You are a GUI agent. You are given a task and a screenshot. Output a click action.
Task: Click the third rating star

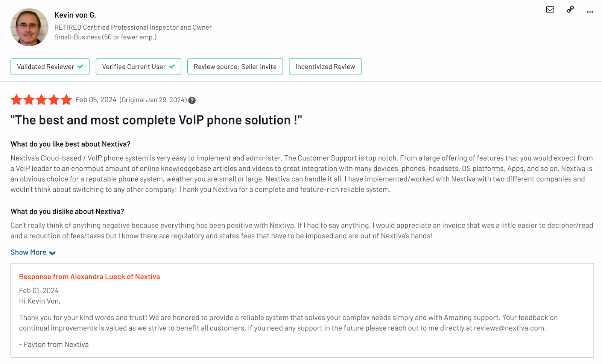tap(41, 100)
